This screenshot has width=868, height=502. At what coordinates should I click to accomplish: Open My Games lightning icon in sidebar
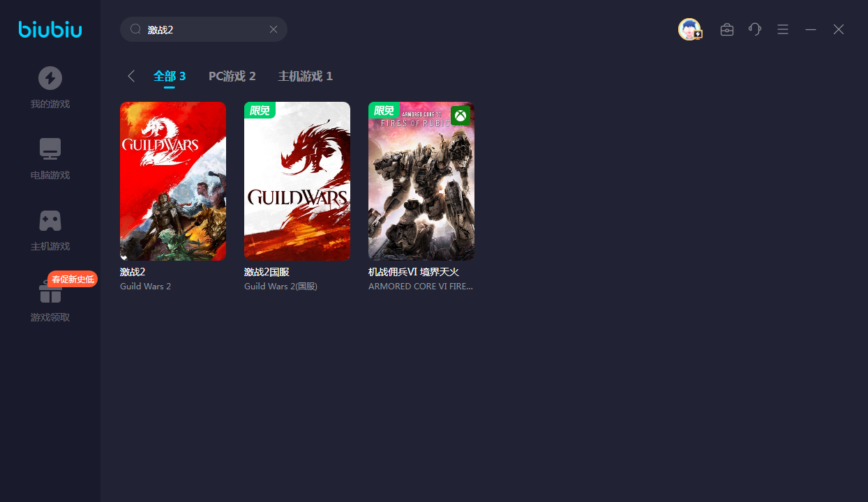(x=50, y=78)
